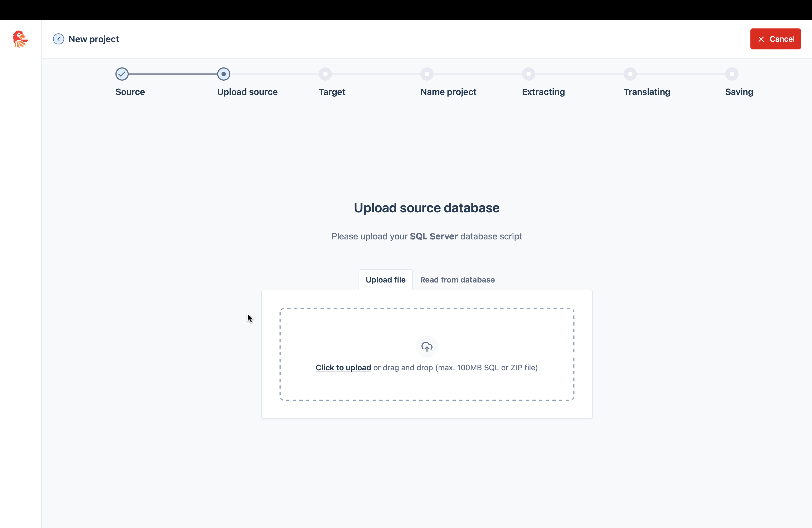Select the Name project step label
Screen dimensions: 812x528
pyautogui.click(x=448, y=92)
